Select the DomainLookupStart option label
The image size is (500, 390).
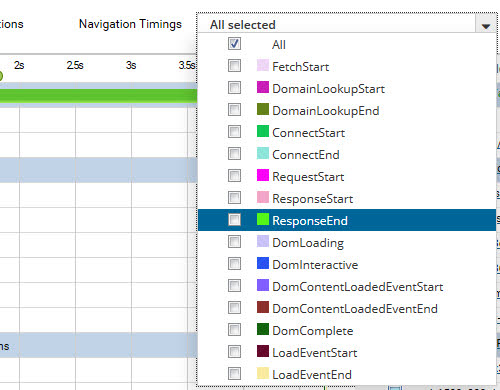[328, 89]
